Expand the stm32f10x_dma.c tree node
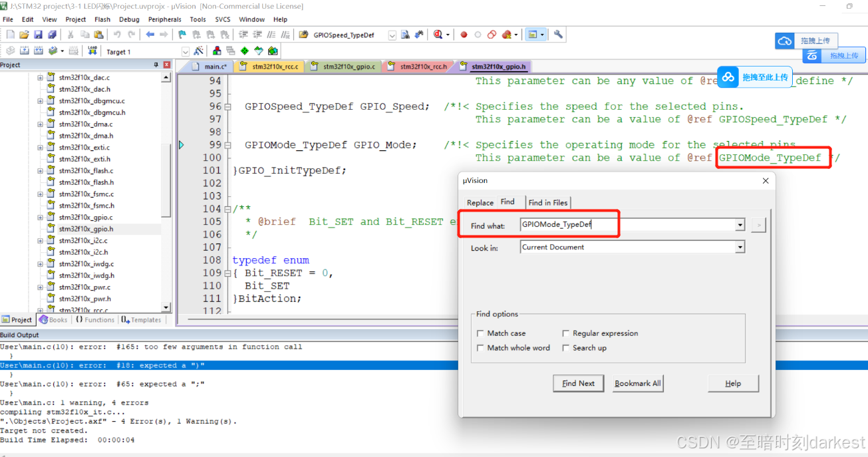 [x=40, y=124]
